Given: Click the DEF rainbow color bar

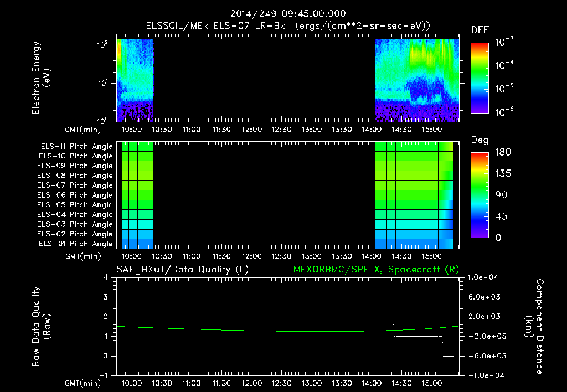Looking at the screenshot, I should (480, 78).
